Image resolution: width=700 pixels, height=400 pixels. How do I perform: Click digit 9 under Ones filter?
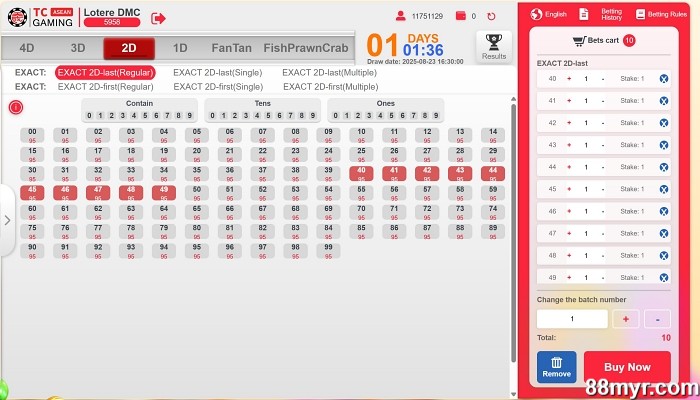(x=436, y=116)
